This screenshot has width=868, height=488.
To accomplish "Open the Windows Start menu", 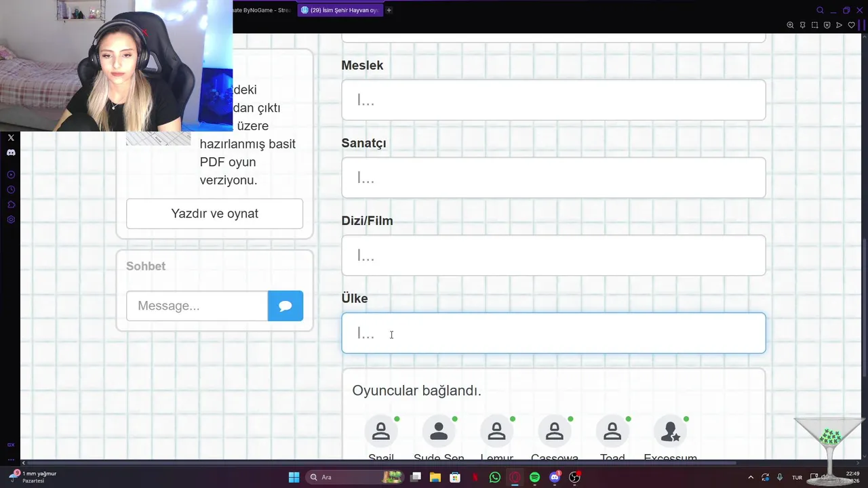I will tap(294, 477).
